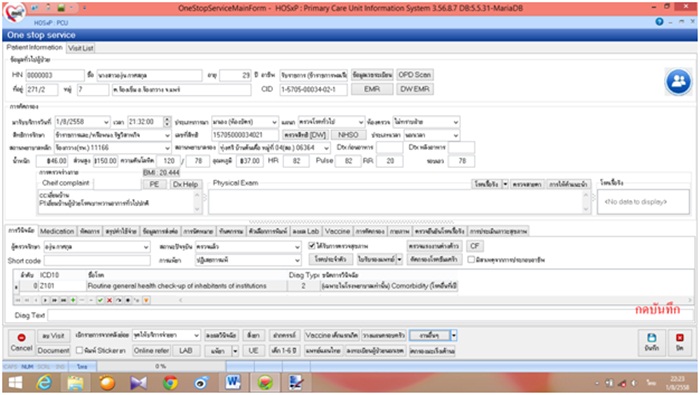
Task: Open the current status dropdown in diagnosis tab
Action: point(297,246)
